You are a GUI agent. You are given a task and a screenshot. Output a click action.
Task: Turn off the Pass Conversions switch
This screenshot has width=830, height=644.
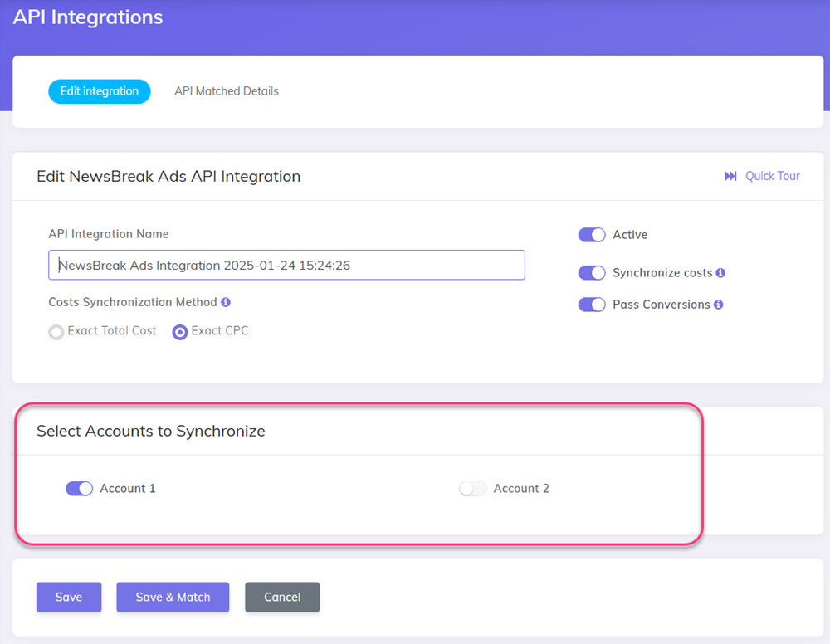[x=591, y=305]
